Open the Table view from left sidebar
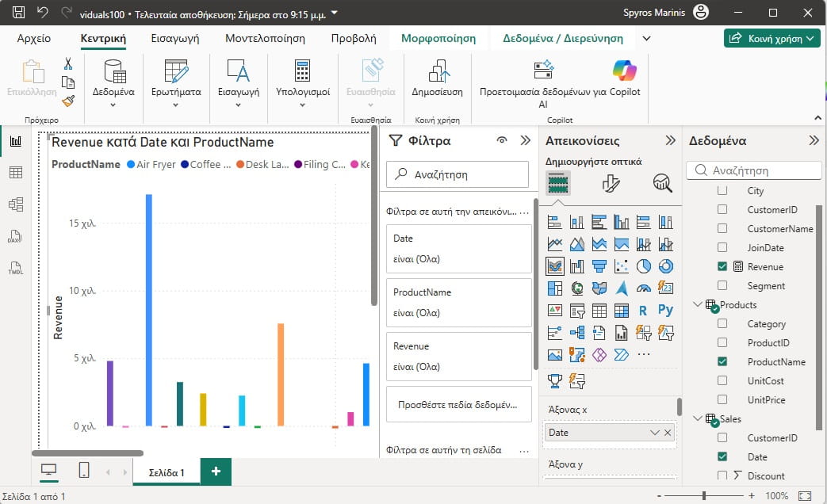Viewport: 827px width, 504px height. (16, 173)
